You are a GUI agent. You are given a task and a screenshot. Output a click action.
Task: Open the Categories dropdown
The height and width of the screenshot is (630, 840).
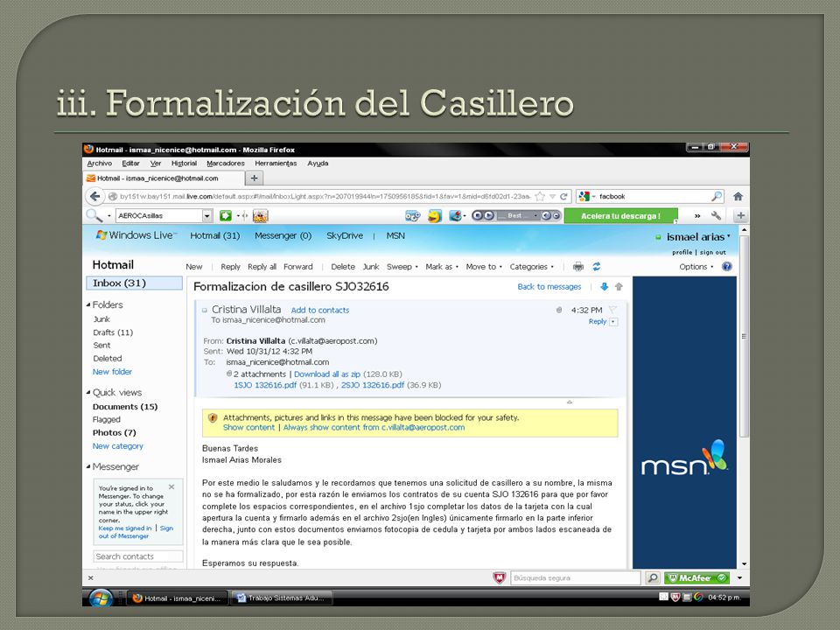pos(531,267)
